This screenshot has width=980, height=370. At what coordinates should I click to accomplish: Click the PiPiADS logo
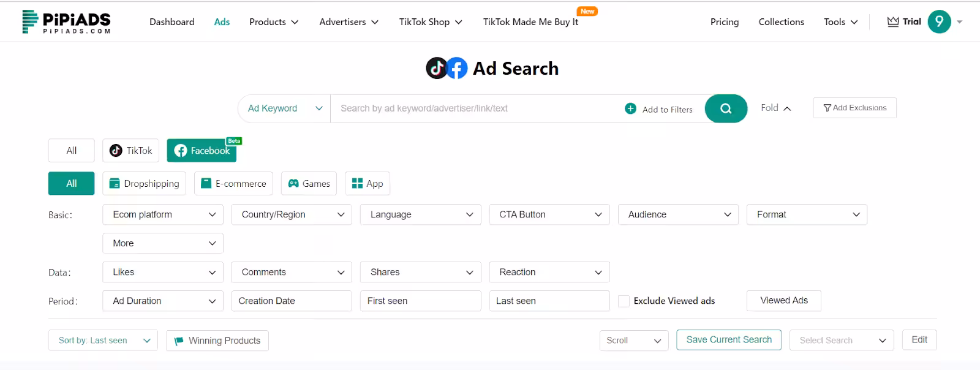coord(66,21)
